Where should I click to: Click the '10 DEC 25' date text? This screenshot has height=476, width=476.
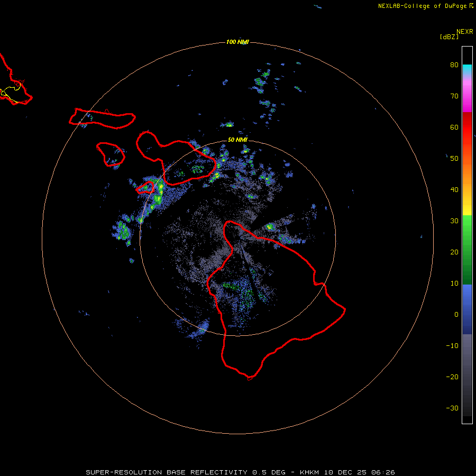(346, 472)
